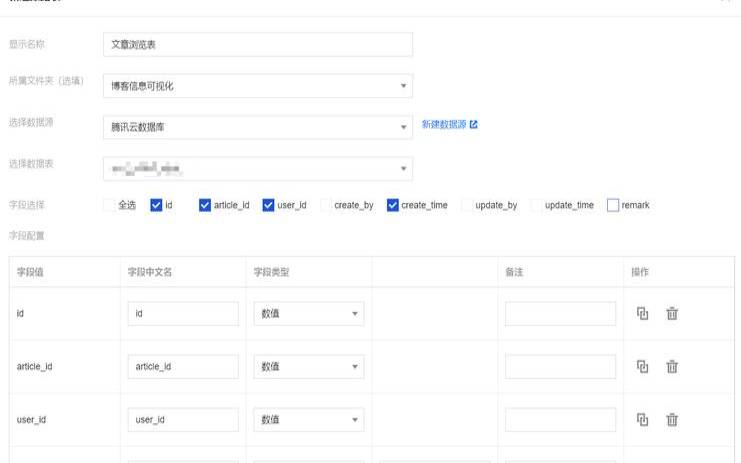This screenshot has width=741, height=463.
Task: Check the update_time field checkbox
Action: pyautogui.click(x=536, y=205)
